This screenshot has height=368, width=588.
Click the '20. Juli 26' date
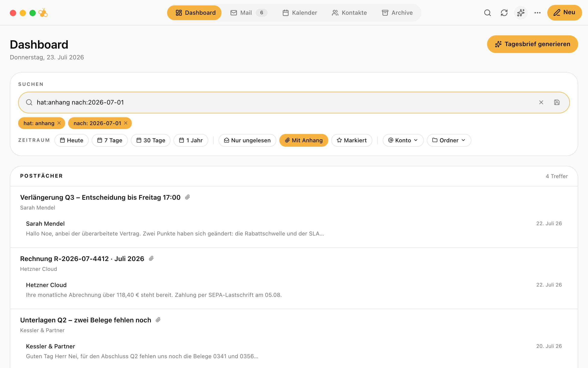(549, 346)
